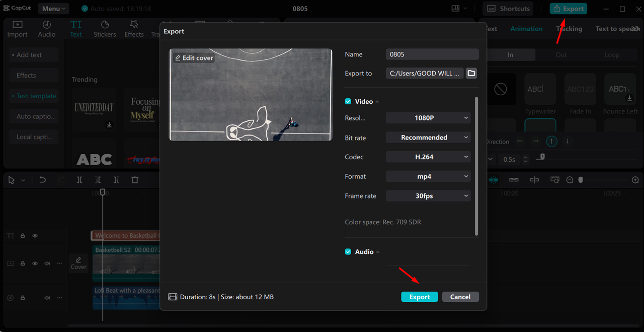Set animation direction to left arrow
Screen dimensions: 644x332
tap(520, 142)
